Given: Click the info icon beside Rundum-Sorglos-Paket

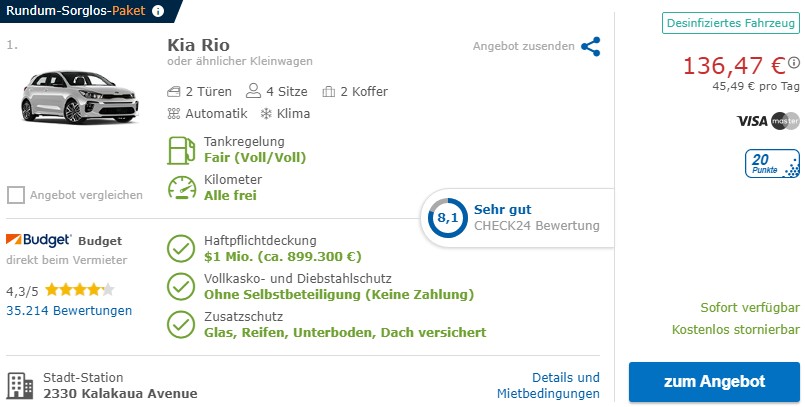Looking at the screenshot, I should 159,11.
